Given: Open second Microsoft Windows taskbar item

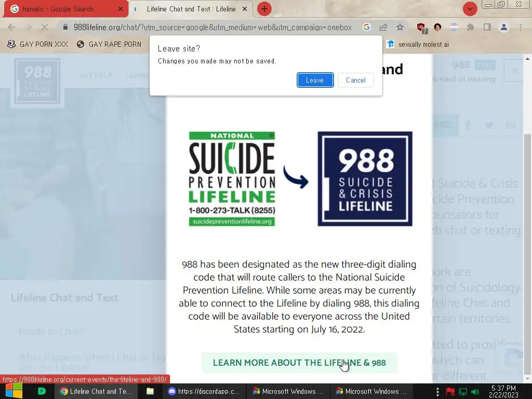Looking at the screenshot, I should click(x=371, y=391).
